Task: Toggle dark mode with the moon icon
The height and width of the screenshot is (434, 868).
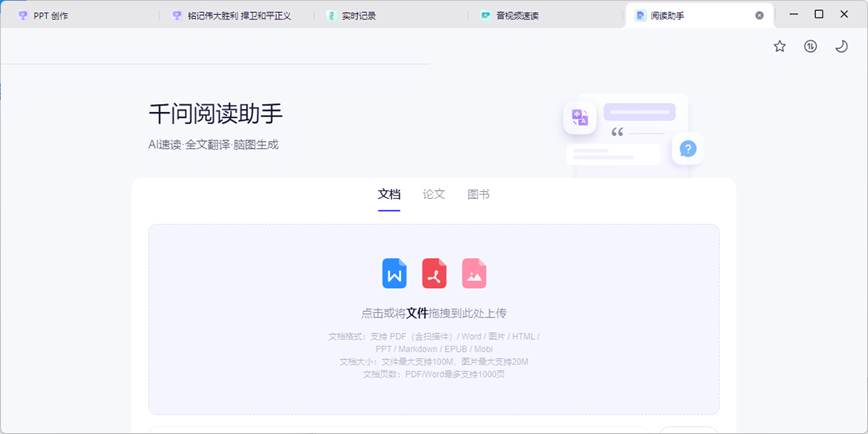Action: click(841, 46)
